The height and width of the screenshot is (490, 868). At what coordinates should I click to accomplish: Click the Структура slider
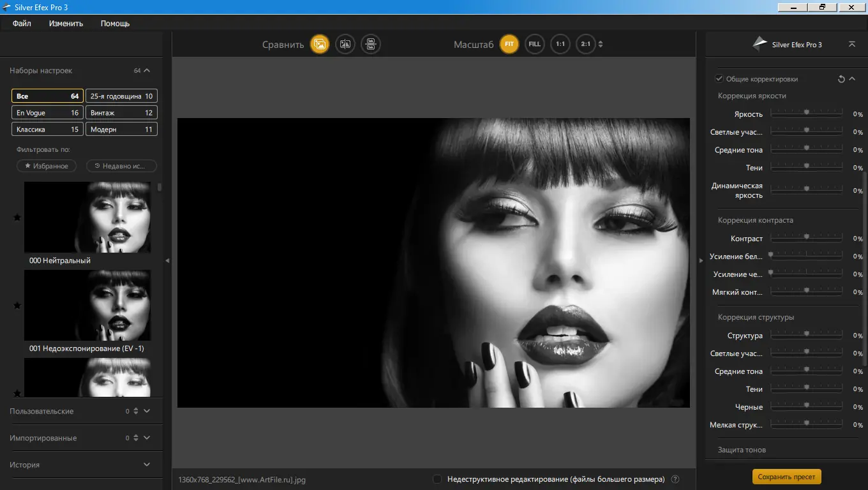[x=806, y=336]
